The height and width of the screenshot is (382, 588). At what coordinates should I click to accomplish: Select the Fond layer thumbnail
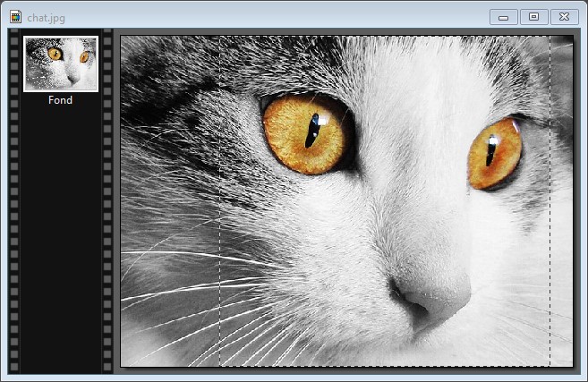pyautogui.click(x=61, y=64)
